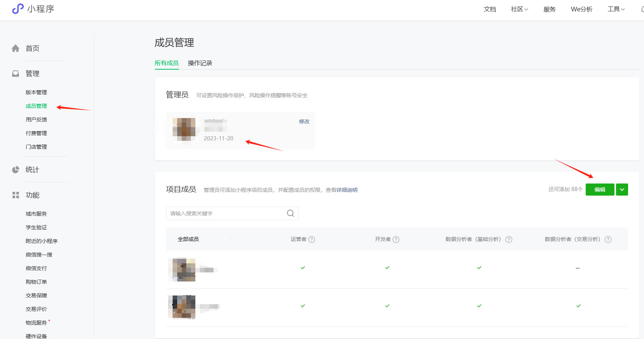Switch to the 操作记录 tab
The width and height of the screenshot is (644, 339).
[200, 63]
